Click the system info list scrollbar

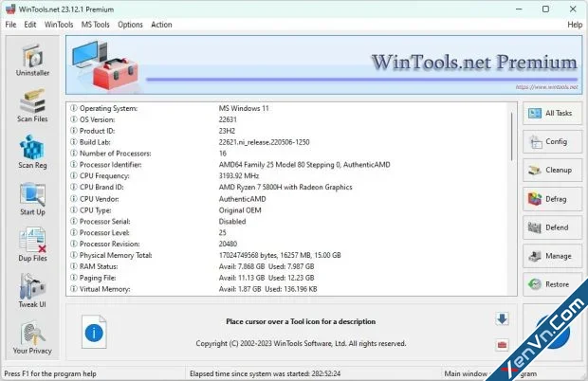click(x=512, y=135)
